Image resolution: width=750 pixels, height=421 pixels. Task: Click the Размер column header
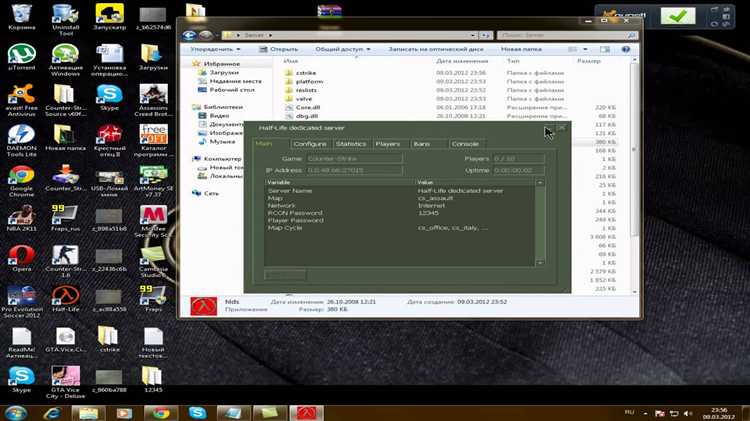[x=589, y=61]
